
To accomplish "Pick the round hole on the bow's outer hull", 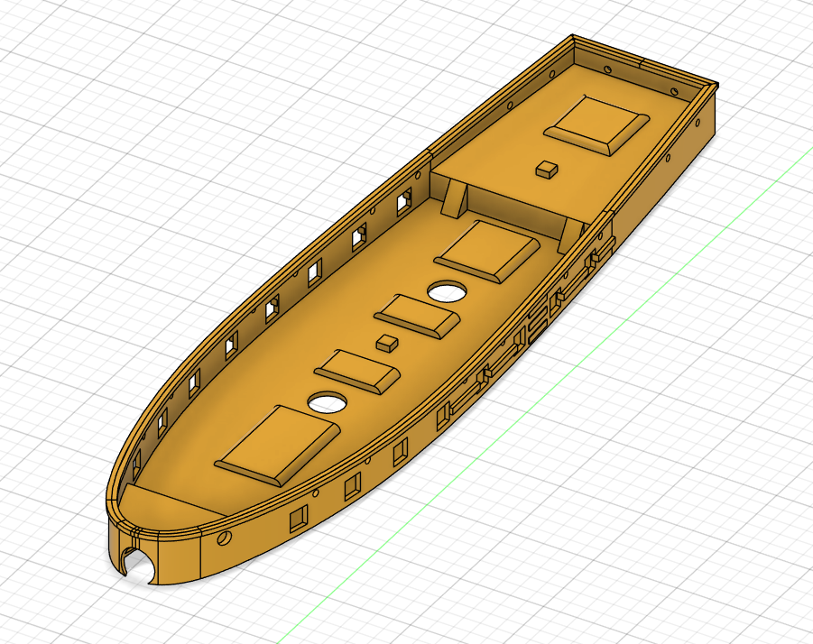I will pyautogui.click(x=224, y=538).
